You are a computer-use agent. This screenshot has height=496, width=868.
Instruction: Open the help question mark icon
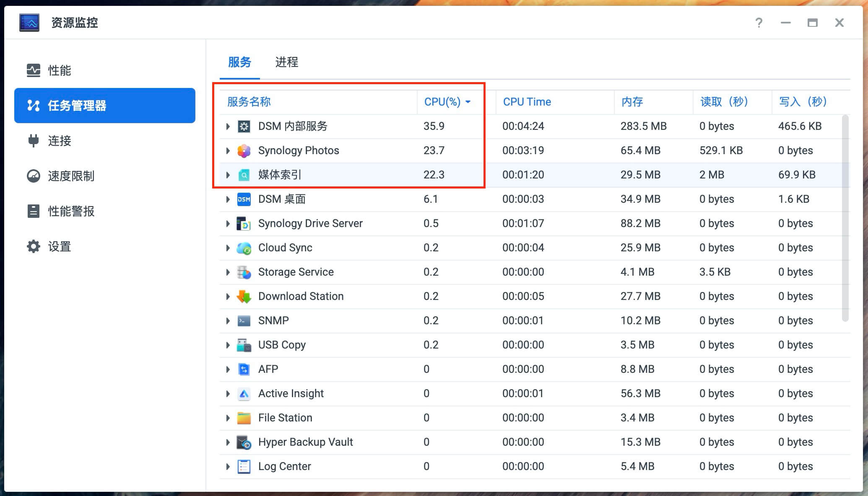pyautogui.click(x=759, y=23)
